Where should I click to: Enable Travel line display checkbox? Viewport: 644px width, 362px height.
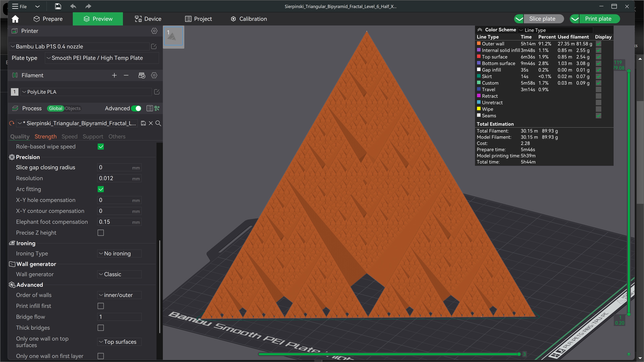coord(598,89)
